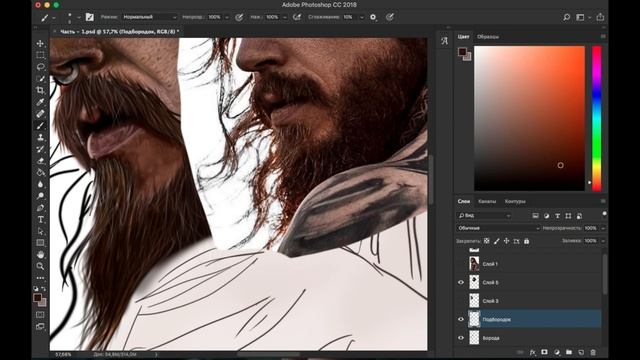Toggle lock transparent pixels

click(487, 241)
